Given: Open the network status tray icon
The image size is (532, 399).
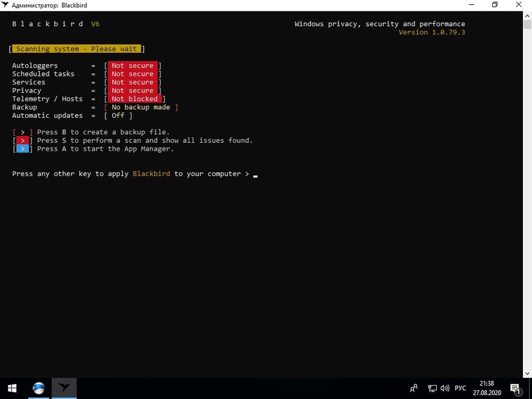Looking at the screenshot, I should click(432, 388).
